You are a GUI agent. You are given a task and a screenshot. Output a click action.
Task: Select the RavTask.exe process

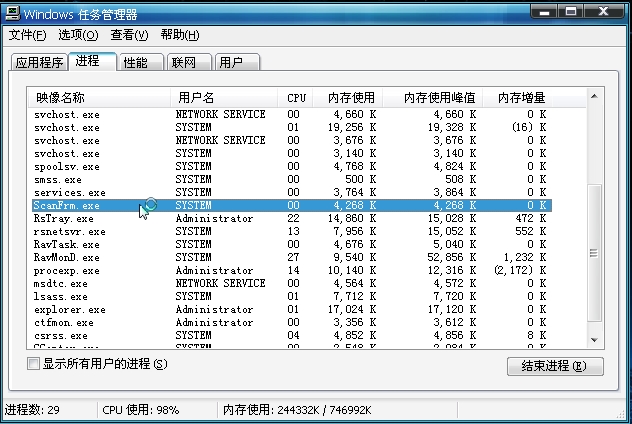[292, 244]
